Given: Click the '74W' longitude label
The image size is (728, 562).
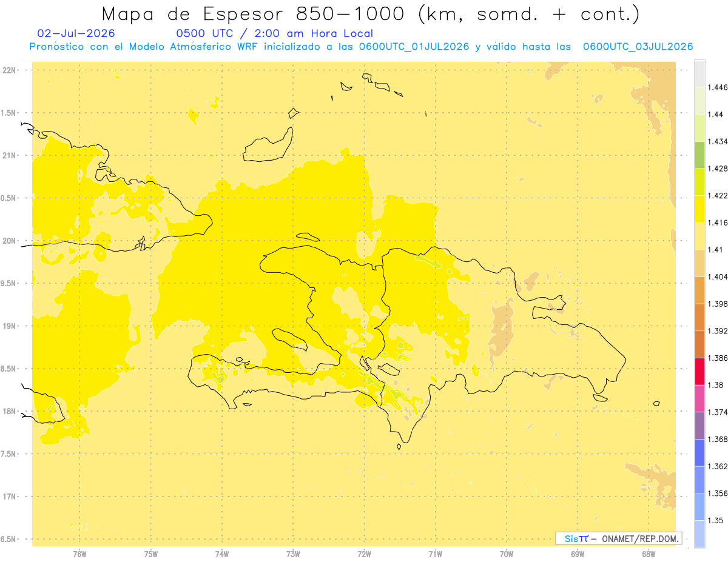Looking at the screenshot, I should pyautogui.click(x=222, y=555).
